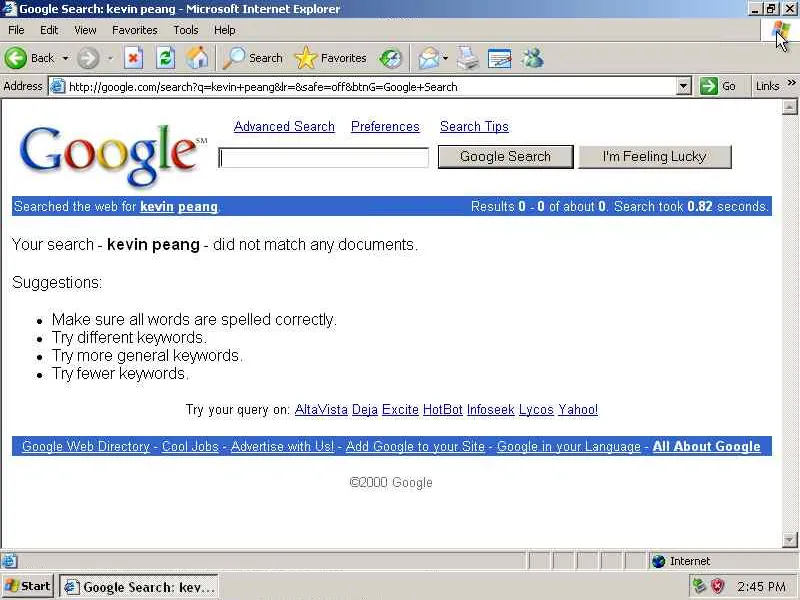The height and width of the screenshot is (600, 800).
Task: Open the Help menu
Action: click(x=224, y=30)
